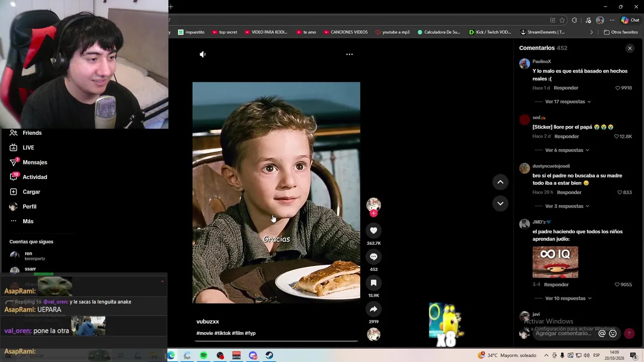Like dustyncuetojoseli's comment heart
This screenshot has height=362, width=644.
click(x=620, y=193)
